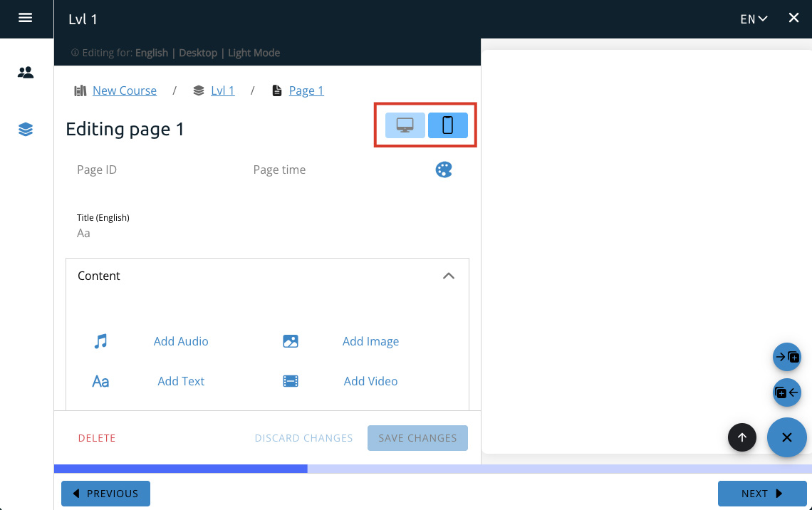Screen dimensions: 812x510
Task: Open the layers section in sidebar
Action: coord(26,130)
